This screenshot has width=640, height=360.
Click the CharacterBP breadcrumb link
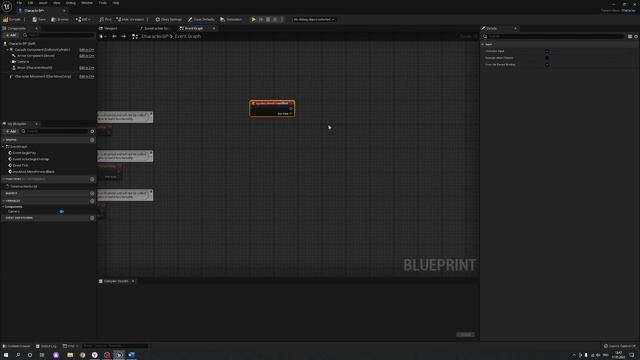point(154,36)
